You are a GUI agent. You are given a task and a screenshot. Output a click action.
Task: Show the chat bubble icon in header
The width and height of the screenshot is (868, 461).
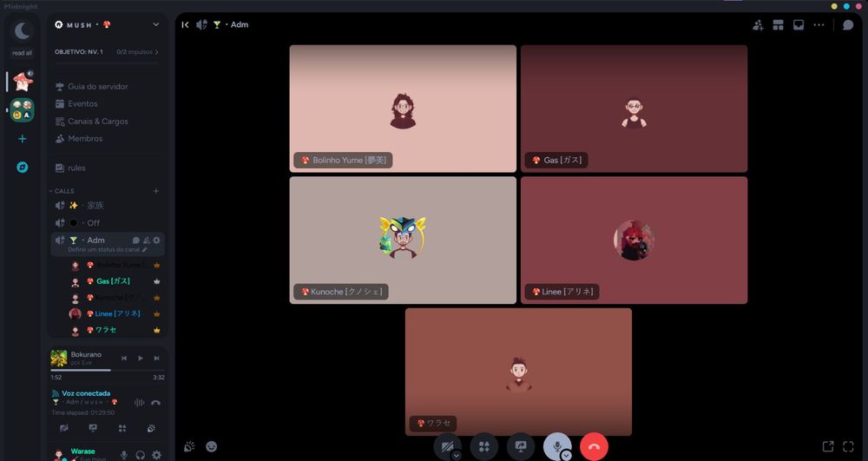[847, 25]
